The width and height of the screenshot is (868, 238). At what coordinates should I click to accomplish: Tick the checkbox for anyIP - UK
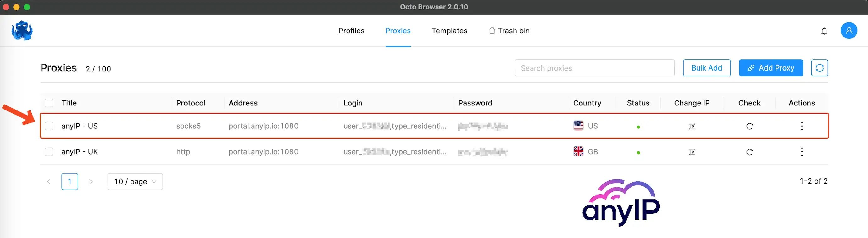49,152
